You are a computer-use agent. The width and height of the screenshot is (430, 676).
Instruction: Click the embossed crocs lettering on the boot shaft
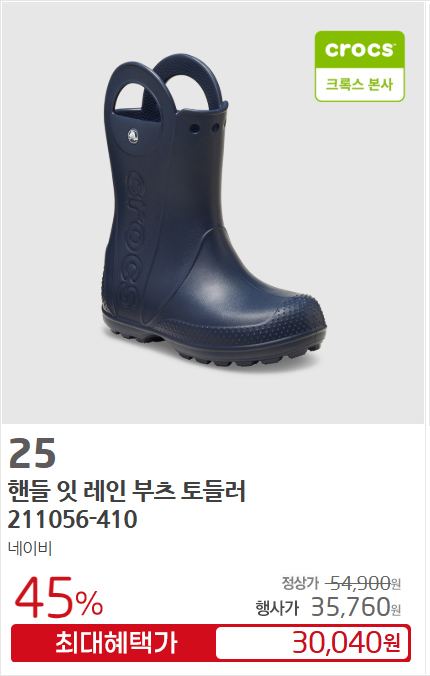click(x=133, y=238)
